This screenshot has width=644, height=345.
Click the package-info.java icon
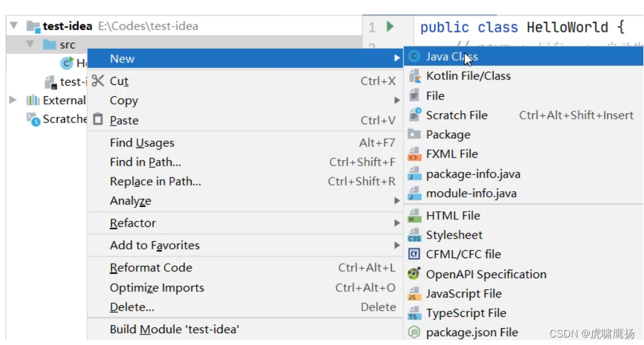coord(414,174)
